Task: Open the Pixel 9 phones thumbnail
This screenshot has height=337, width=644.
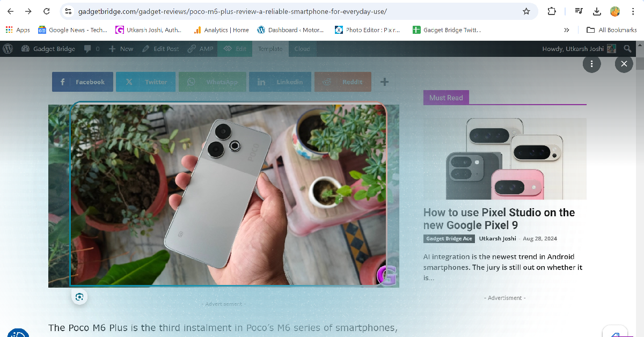Action: [505, 159]
